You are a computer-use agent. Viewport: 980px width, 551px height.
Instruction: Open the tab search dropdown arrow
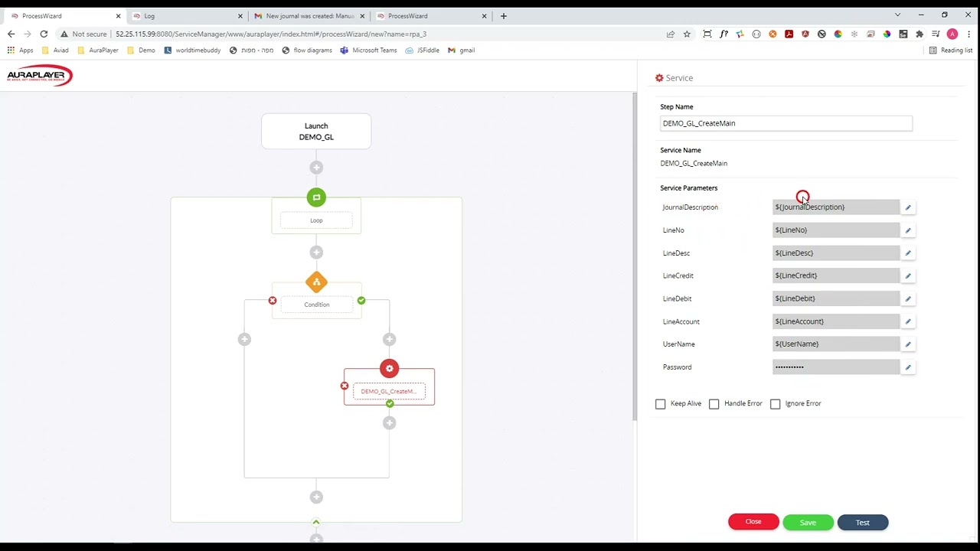pyautogui.click(x=897, y=15)
